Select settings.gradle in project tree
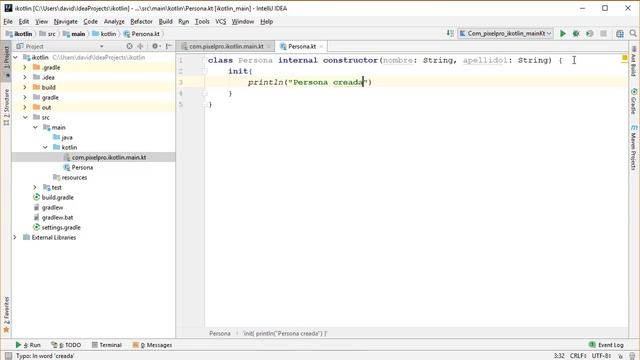The width and height of the screenshot is (640, 360). 57,228
